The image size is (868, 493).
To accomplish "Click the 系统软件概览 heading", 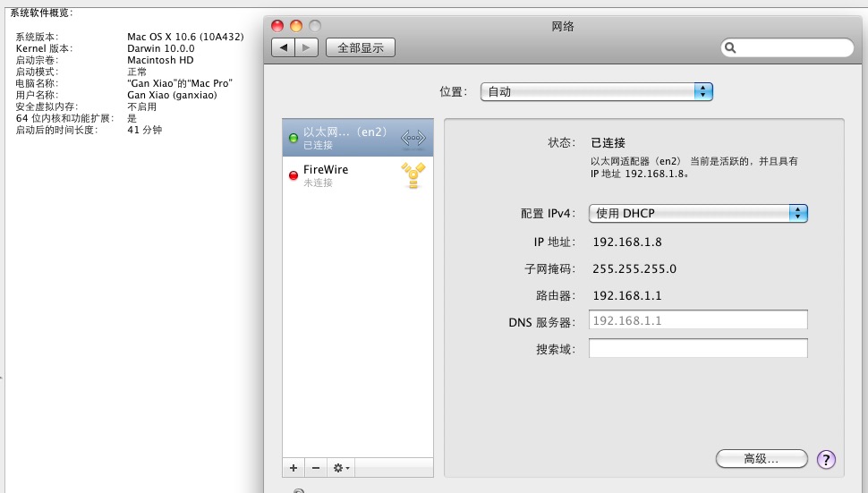I will pos(41,13).
